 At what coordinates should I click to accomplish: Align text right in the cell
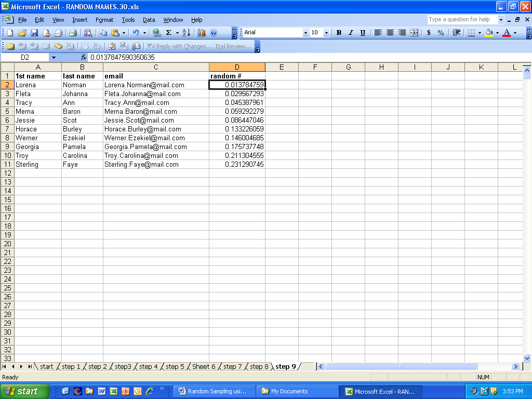coord(402,33)
